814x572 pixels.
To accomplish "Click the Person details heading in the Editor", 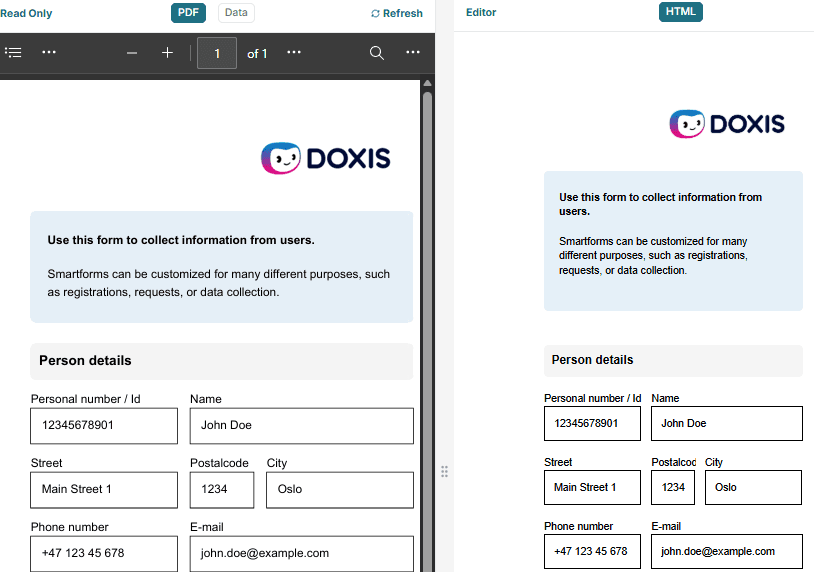I will click(x=592, y=360).
